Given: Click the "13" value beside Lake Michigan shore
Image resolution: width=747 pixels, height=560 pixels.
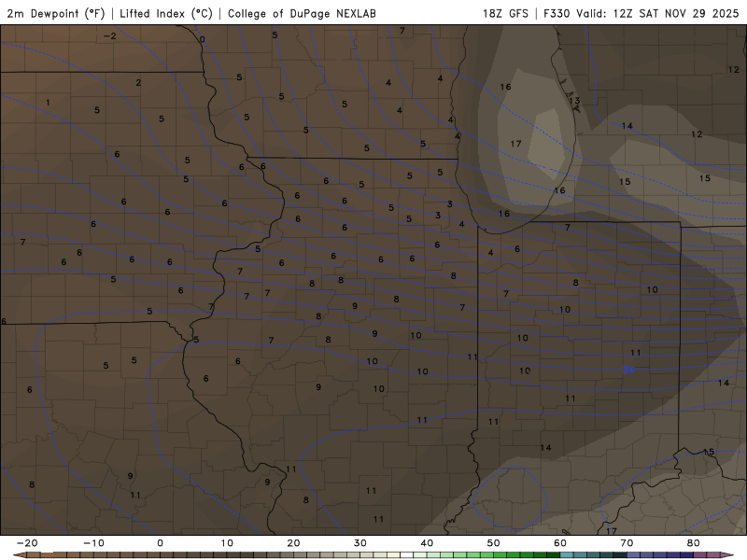Looking at the screenshot, I should point(574,101).
